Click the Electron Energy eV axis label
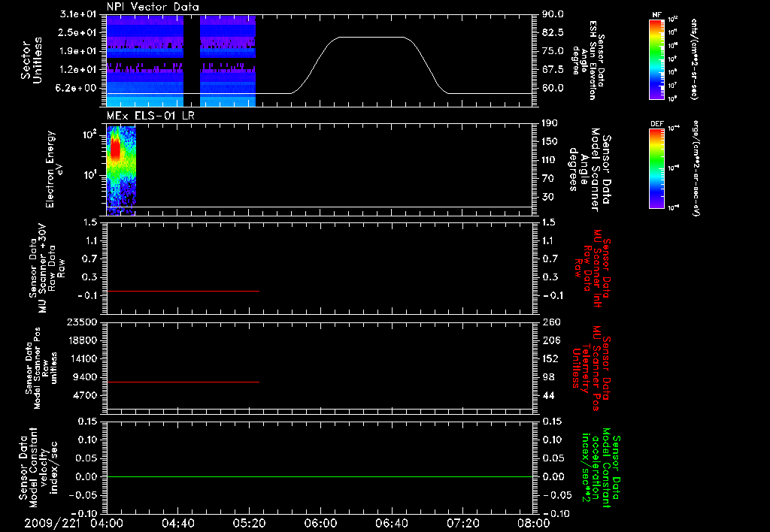The image size is (770, 532). (x=54, y=169)
